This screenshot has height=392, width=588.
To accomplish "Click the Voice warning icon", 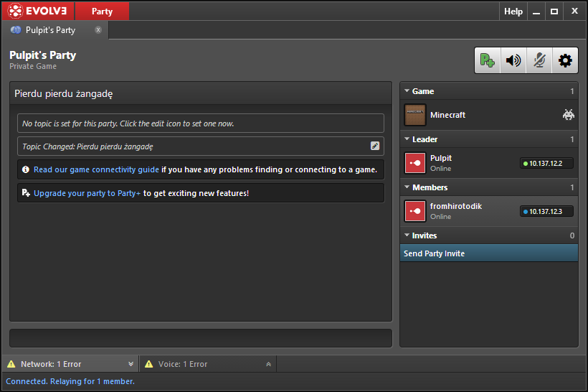I will (149, 364).
